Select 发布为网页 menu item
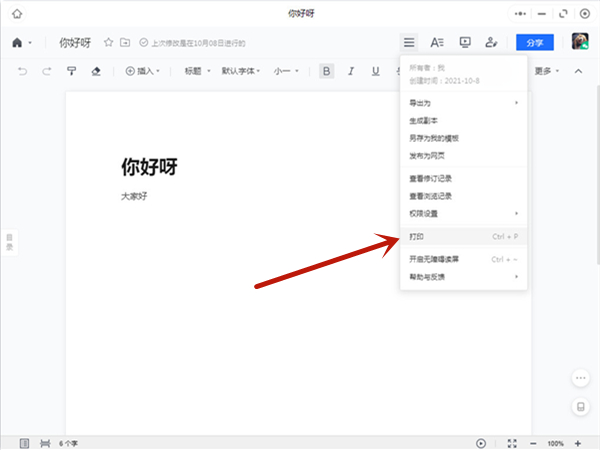 coord(463,156)
